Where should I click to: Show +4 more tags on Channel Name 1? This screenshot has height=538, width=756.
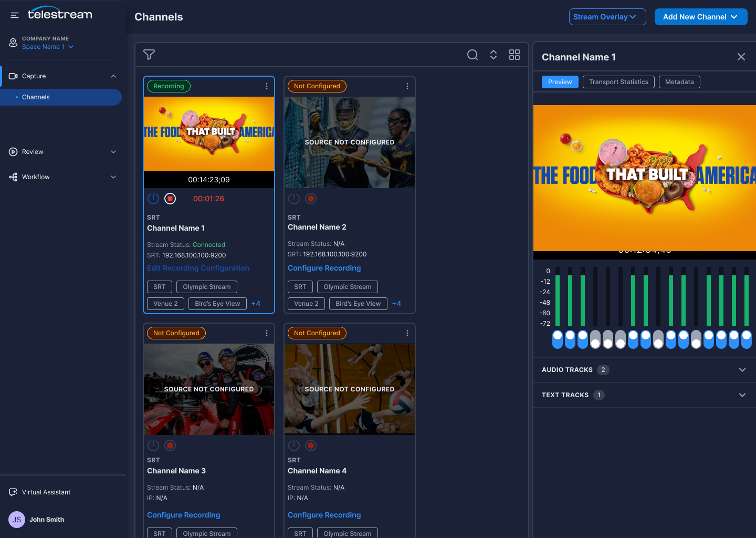(x=256, y=304)
